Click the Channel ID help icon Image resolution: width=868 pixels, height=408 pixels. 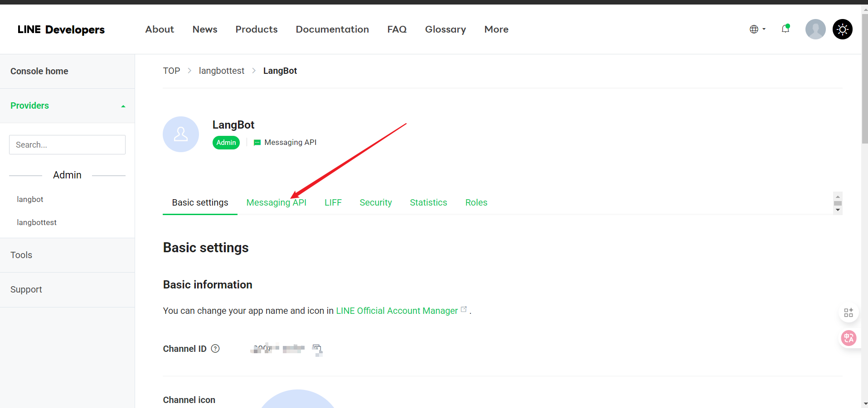[215, 349]
